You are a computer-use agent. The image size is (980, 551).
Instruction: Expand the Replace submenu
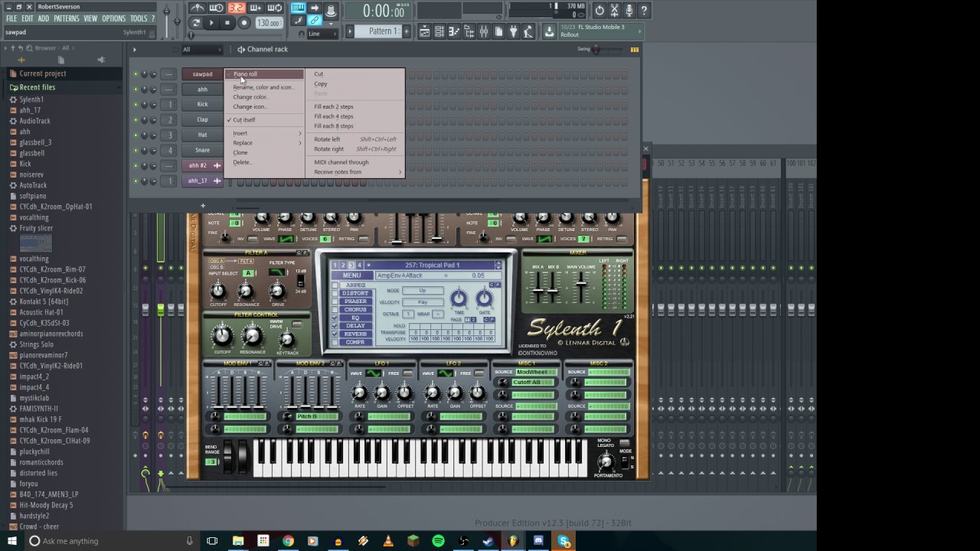point(266,142)
